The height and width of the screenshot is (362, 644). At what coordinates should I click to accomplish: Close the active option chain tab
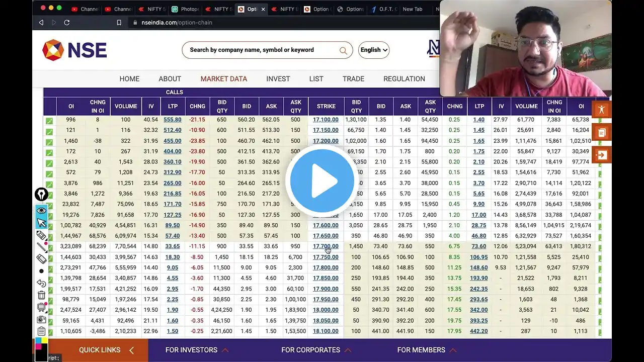coord(263,9)
